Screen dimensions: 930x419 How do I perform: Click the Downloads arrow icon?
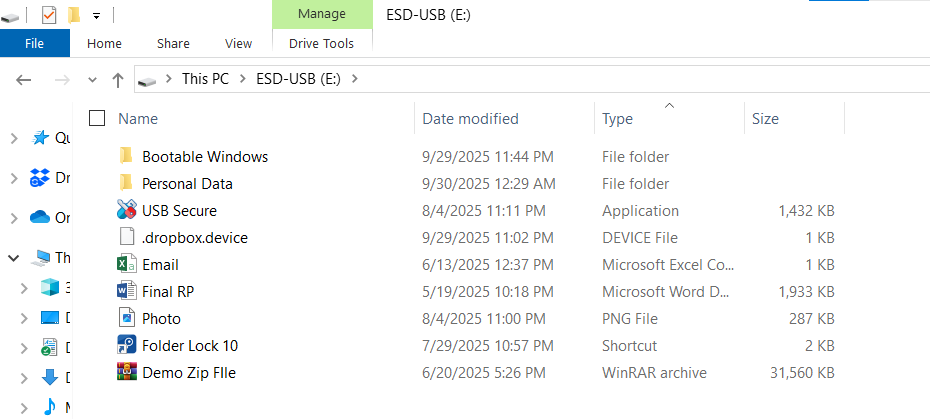(x=50, y=377)
